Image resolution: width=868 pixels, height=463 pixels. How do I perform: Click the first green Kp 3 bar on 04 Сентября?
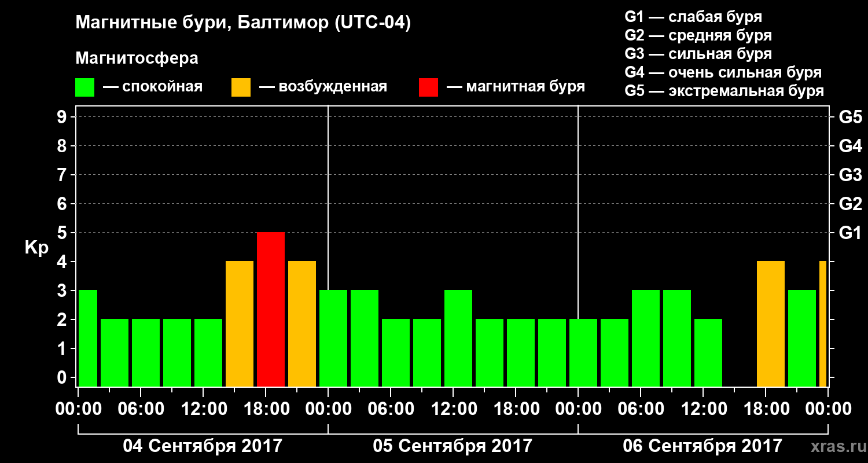tap(88, 338)
